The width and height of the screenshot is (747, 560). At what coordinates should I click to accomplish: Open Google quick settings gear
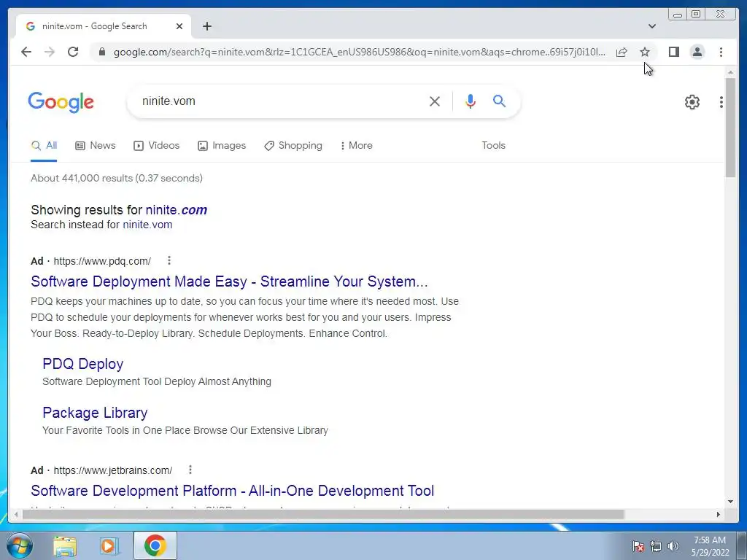692,101
